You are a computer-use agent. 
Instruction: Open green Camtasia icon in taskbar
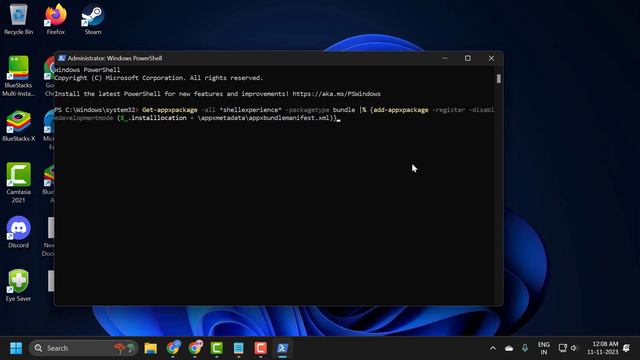click(217, 348)
